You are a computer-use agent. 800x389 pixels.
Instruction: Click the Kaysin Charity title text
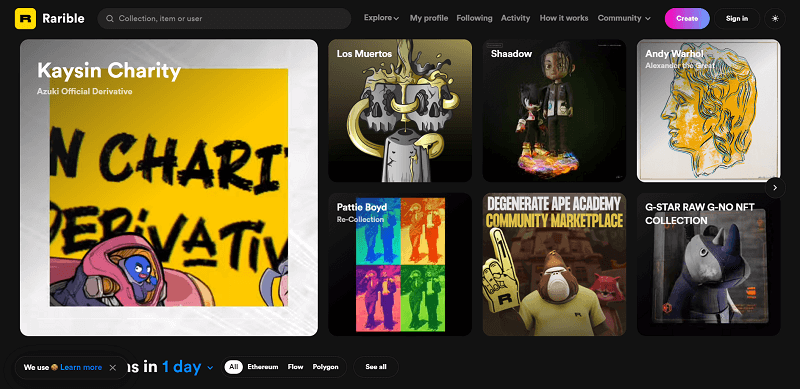[x=109, y=71]
